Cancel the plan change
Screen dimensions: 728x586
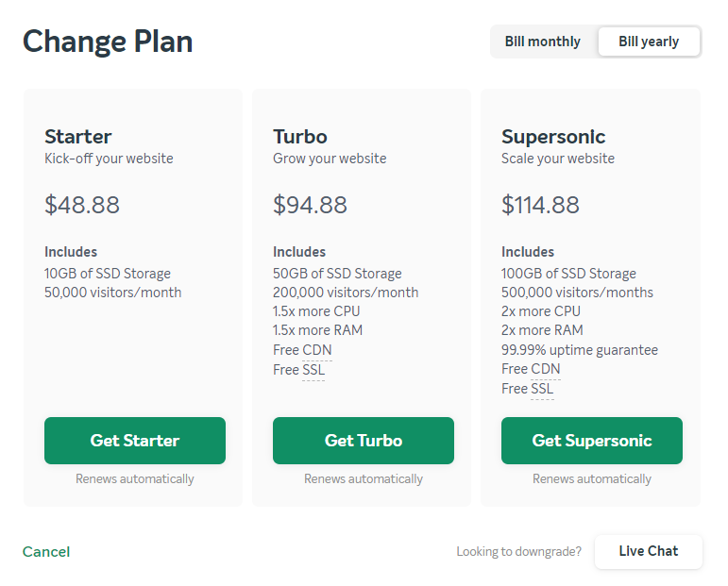tap(46, 552)
